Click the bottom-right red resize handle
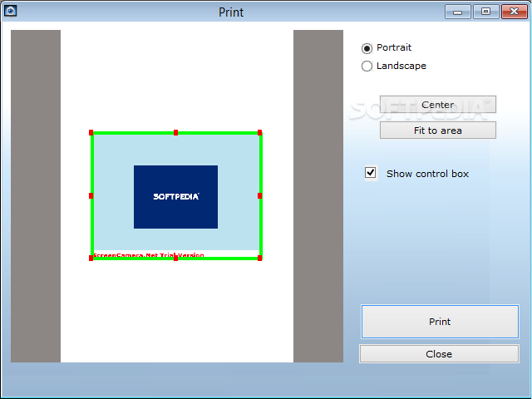 pyautogui.click(x=260, y=259)
